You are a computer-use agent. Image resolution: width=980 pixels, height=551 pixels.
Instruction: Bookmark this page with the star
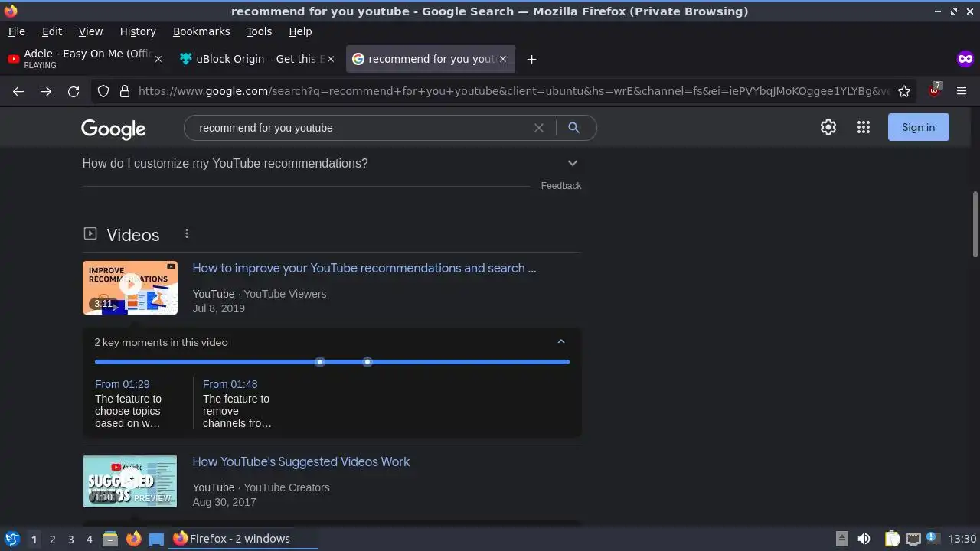[x=904, y=91]
